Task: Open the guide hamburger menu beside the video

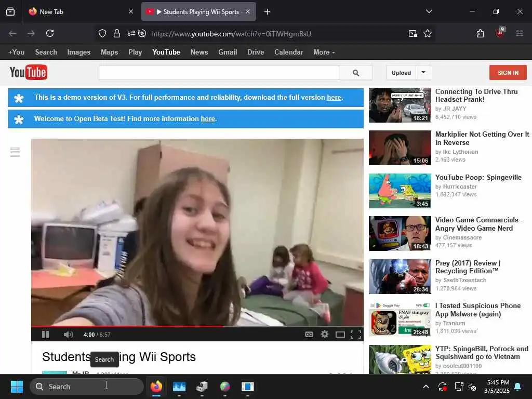Action: pos(15,152)
